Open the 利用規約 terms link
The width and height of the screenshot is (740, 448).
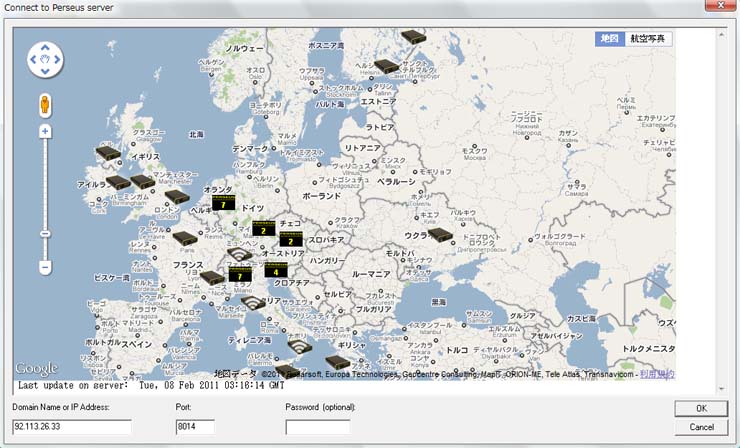tap(657, 374)
